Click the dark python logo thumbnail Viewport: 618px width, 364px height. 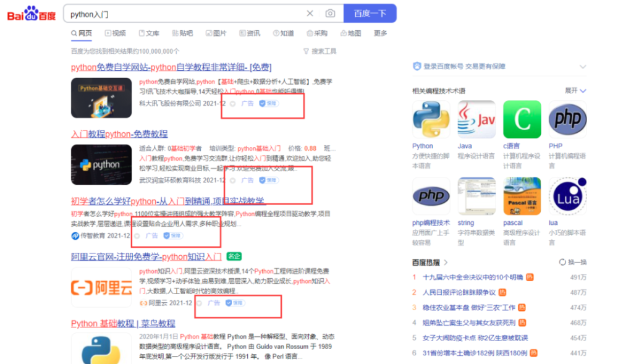click(101, 164)
